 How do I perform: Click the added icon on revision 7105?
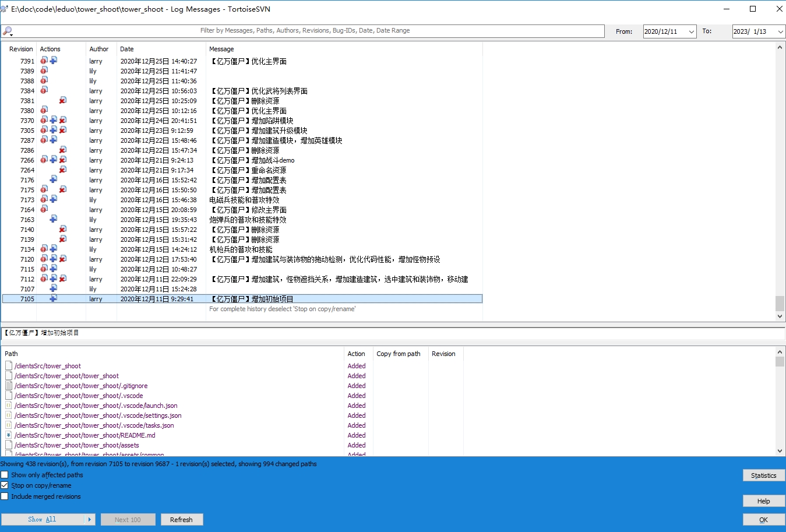point(53,298)
